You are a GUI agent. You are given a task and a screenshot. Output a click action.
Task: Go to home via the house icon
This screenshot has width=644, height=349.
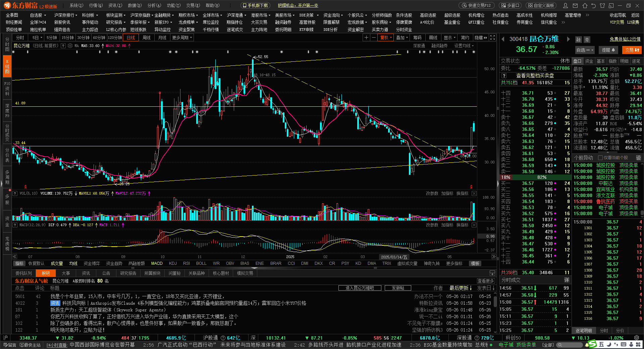[x=585, y=5]
